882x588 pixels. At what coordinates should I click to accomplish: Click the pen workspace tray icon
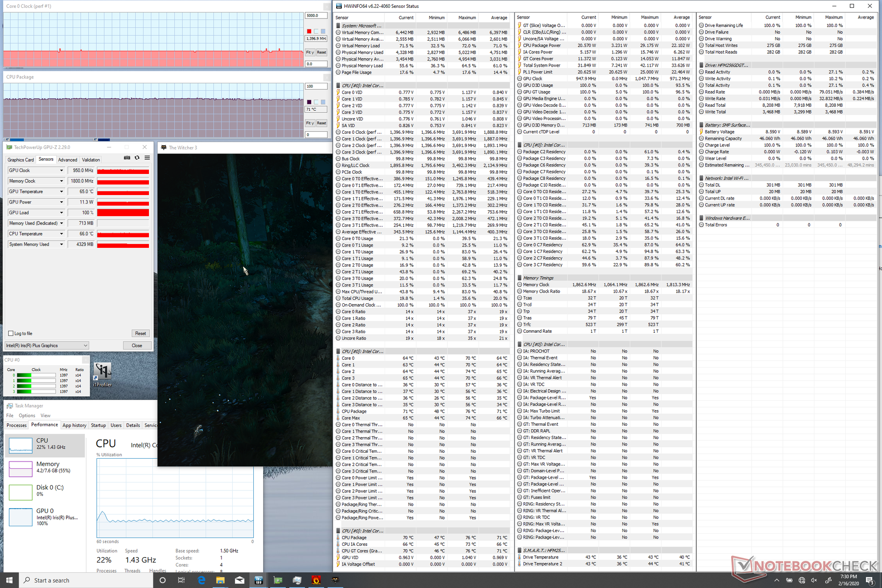[829, 581]
